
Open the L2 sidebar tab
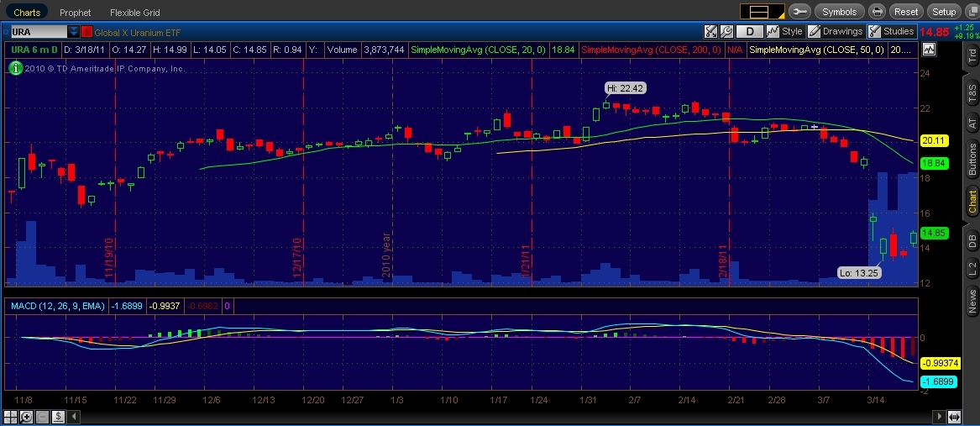coord(972,269)
